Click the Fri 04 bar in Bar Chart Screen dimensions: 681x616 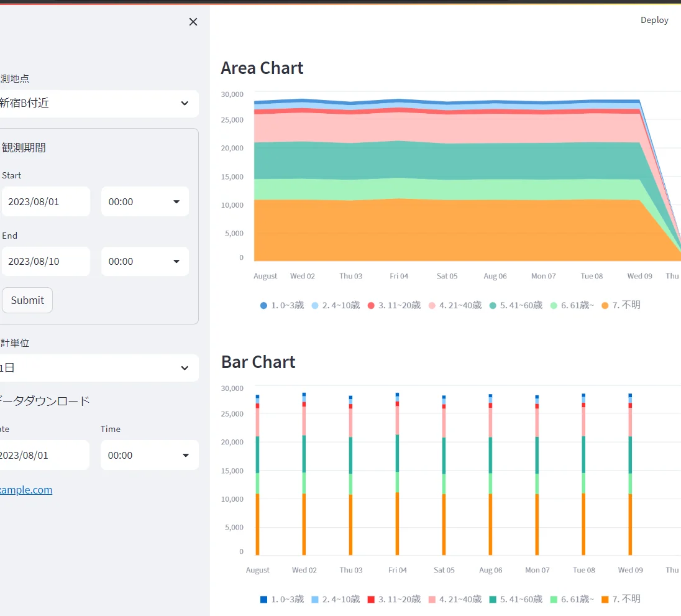click(x=398, y=474)
